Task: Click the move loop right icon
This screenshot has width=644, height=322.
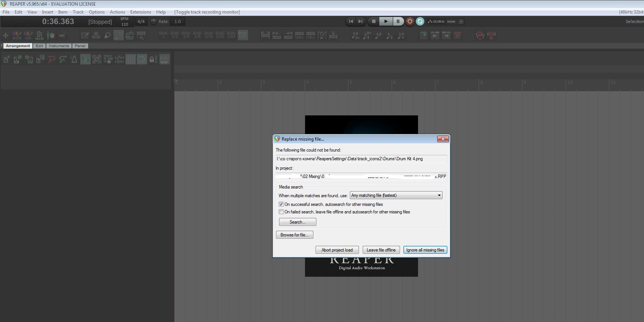Action: pyautogui.click(x=288, y=35)
